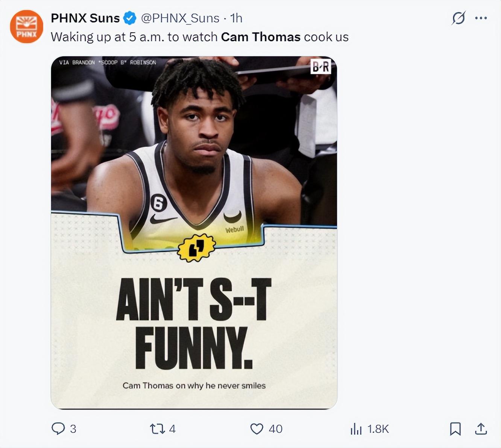Click the repost count showing 4
Screen dimensions: 501x448
pyautogui.click(x=171, y=428)
